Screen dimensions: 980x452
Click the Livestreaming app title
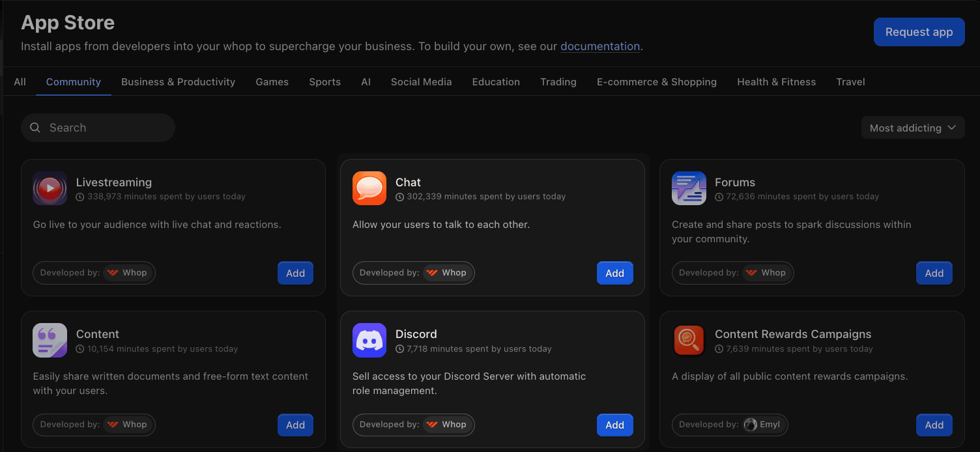point(114,182)
